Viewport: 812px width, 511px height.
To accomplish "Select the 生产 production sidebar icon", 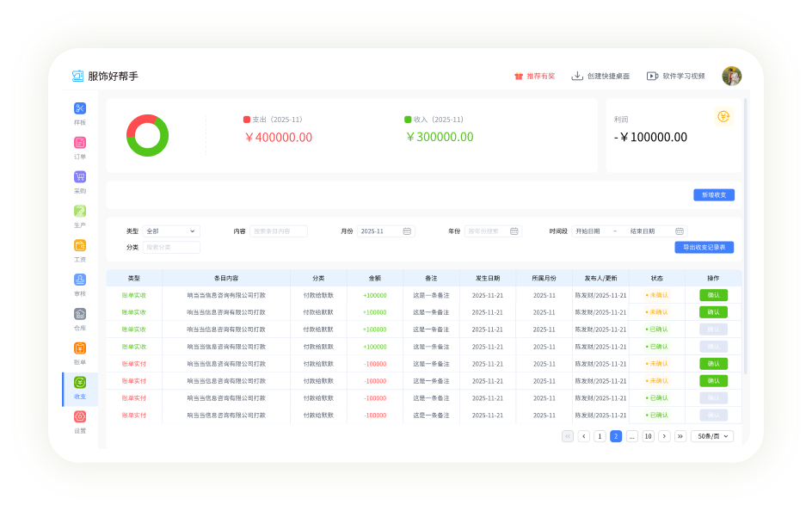I will click(80, 211).
